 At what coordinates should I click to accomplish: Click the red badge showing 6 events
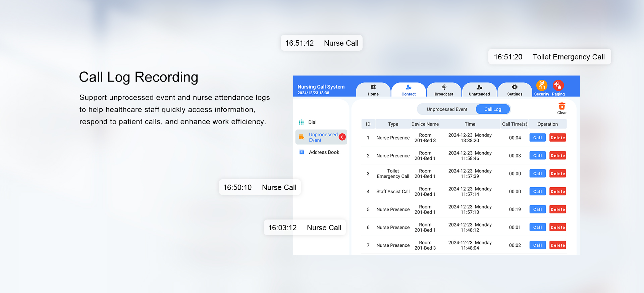click(x=342, y=137)
